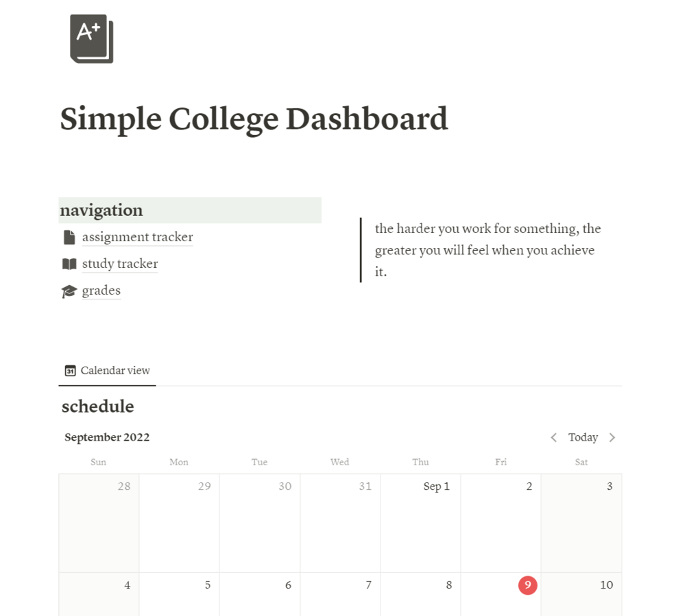
Task: Click the calendar icon beside Calendar view
Action: (x=70, y=371)
